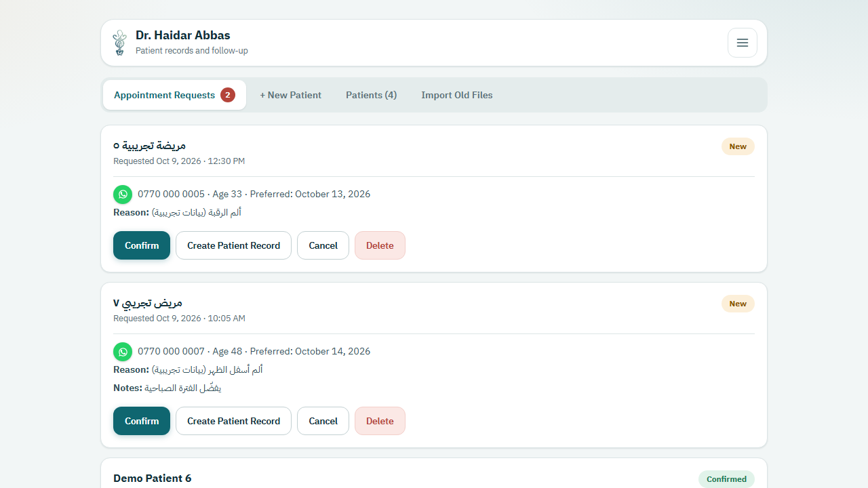Cancel the October 14 preferred request
The height and width of the screenshot is (488, 868).
323,421
